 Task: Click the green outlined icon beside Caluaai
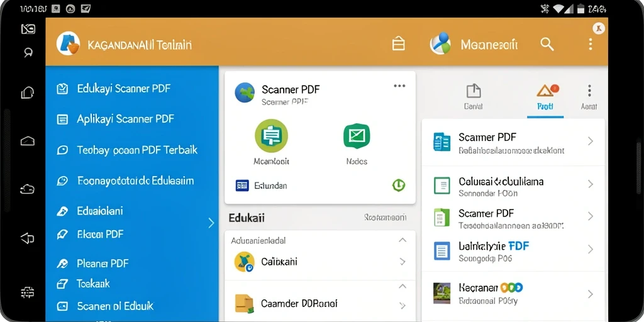click(x=442, y=186)
